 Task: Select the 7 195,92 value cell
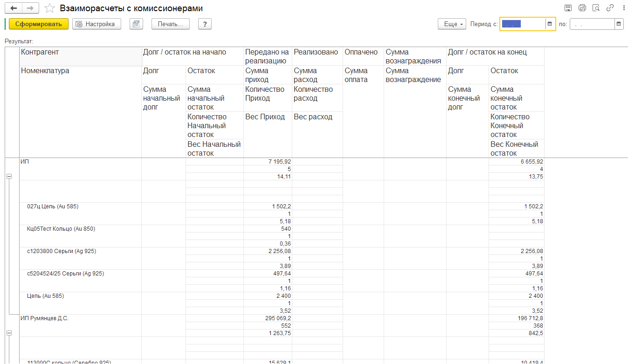point(268,161)
